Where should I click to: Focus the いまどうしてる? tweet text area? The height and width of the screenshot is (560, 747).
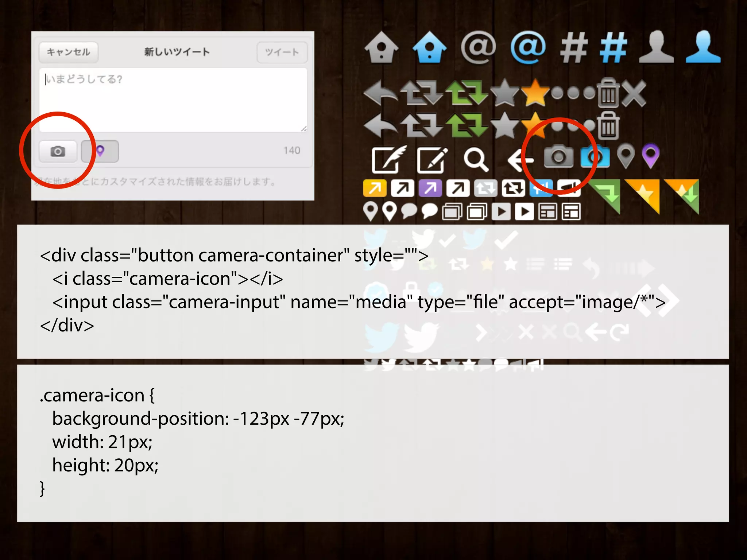pos(173,100)
